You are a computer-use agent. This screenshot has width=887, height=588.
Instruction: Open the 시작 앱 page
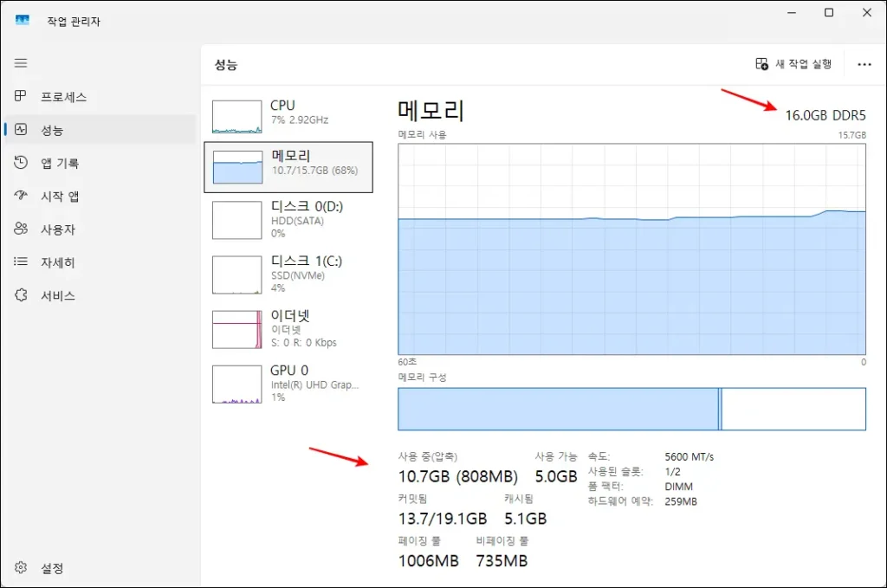[x=100, y=196]
